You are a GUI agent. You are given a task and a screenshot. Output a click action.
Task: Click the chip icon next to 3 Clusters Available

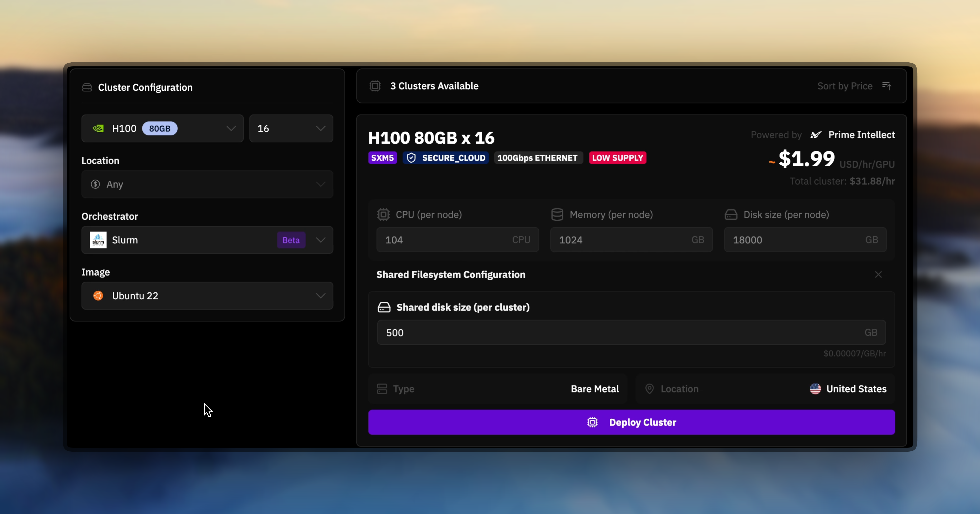[x=375, y=86]
